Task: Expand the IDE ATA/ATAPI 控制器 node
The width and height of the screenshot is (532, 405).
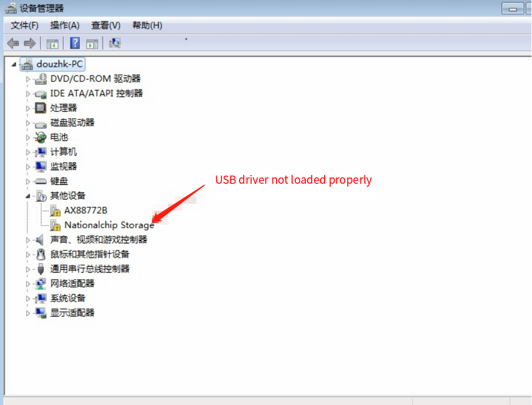Action: (28, 94)
